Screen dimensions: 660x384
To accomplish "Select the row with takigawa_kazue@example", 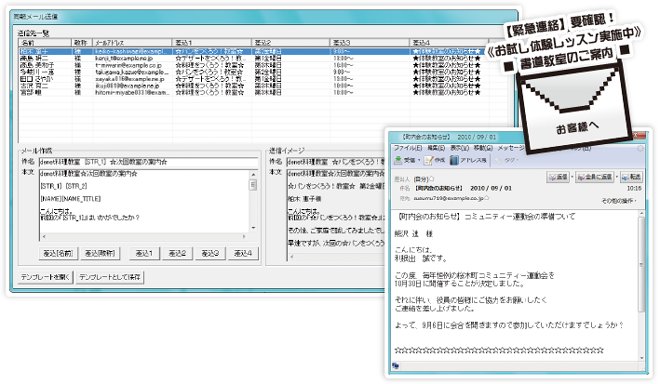I will (x=264, y=72).
